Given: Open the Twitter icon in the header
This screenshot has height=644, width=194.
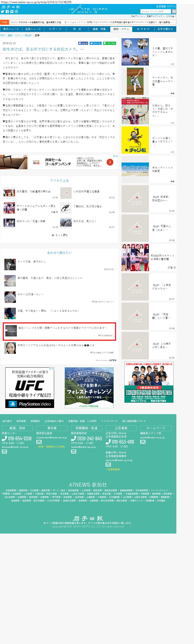Looking at the screenshot, I should tap(3, 11).
